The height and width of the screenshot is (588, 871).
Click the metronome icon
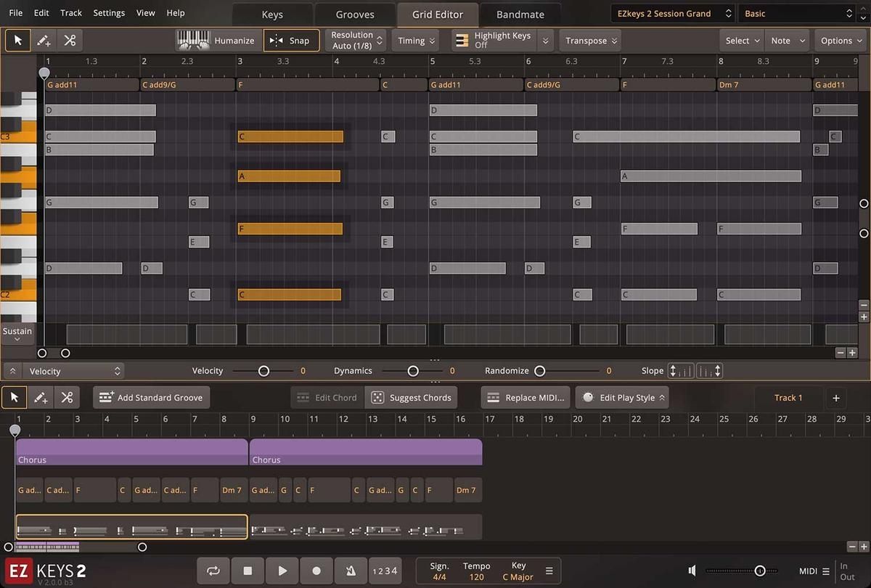coord(351,571)
